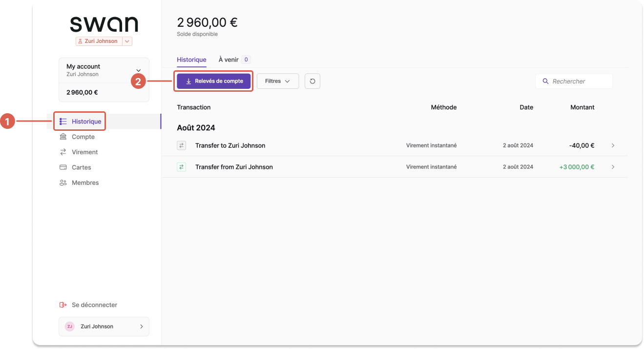Image resolution: width=644 pixels, height=349 pixels.
Task: Click the Virement arrows icon
Action: [63, 152]
